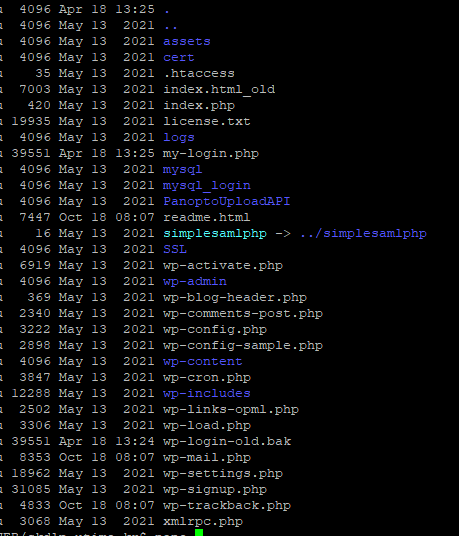Click the wp-load.php file name
The width and height of the screenshot is (459, 536).
[207, 426]
